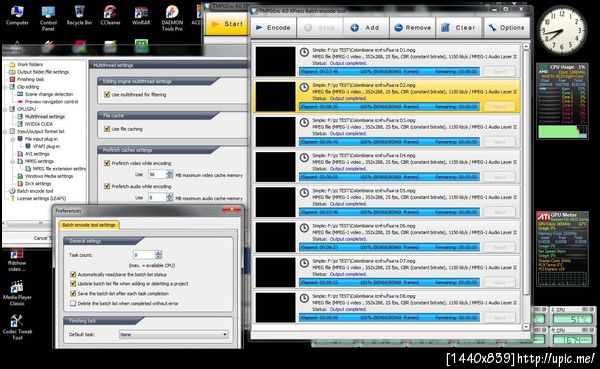Open the Computer desktop icon
The width and height of the screenshot is (600, 369).
tap(17, 15)
